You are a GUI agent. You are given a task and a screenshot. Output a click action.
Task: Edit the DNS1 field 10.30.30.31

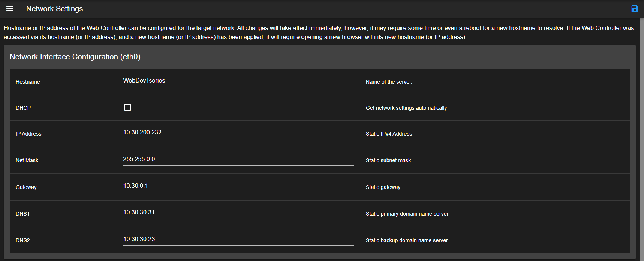[238, 213]
